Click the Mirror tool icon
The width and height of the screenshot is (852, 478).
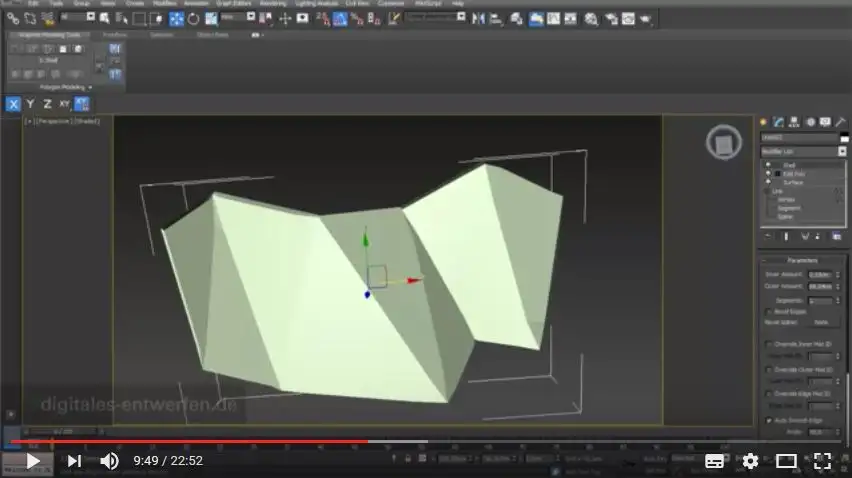coord(478,19)
